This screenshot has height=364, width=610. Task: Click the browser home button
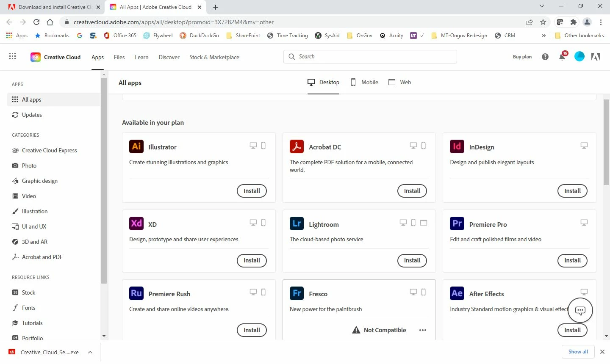click(50, 22)
